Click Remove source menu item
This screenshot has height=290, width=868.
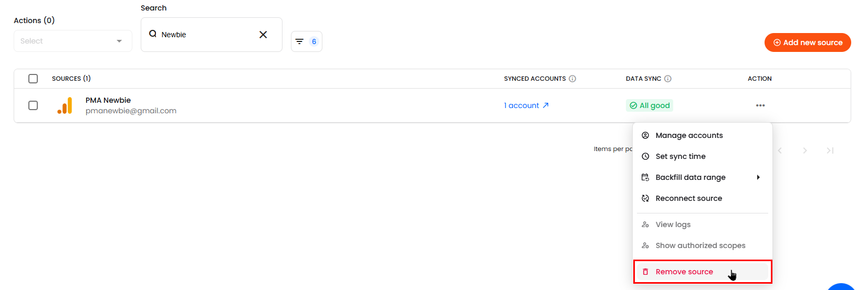click(x=684, y=272)
